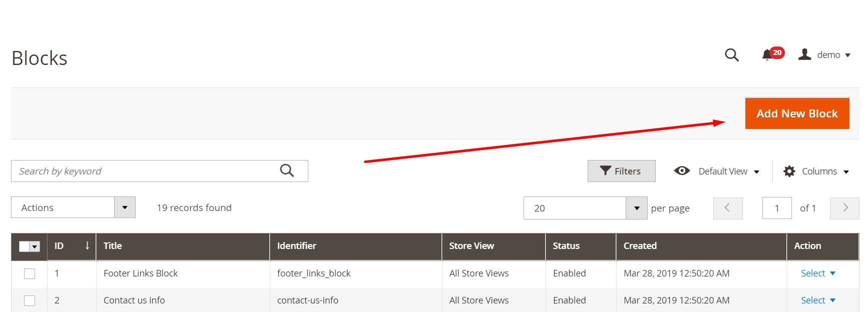Click the global search magnifier icon
This screenshot has height=312, width=868.
pyautogui.click(x=731, y=55)
